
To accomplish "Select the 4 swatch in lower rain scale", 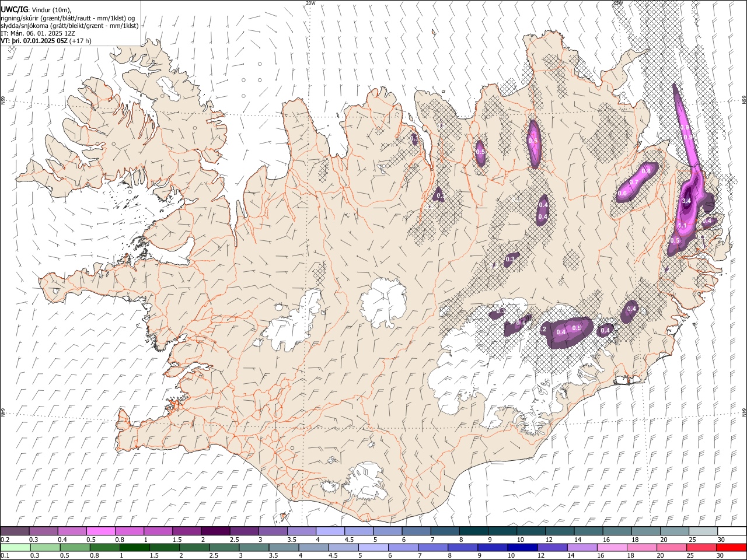I will [313, 548].
